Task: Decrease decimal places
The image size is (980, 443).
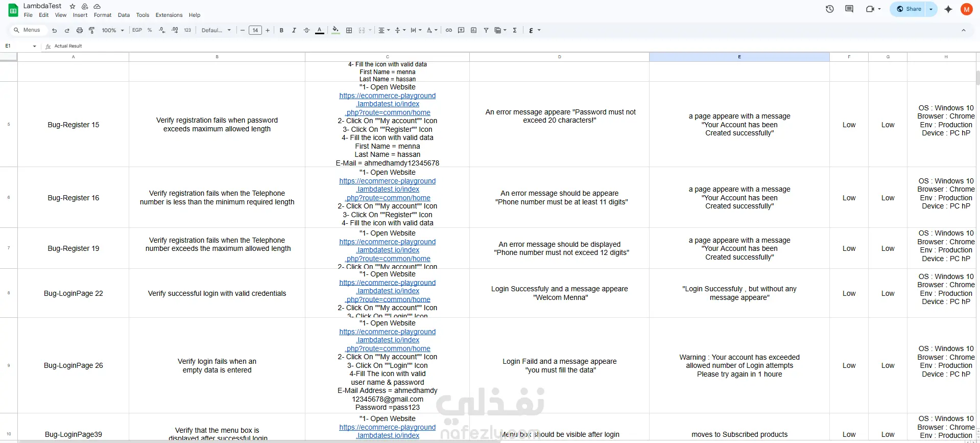Action: pyautogui.click(x=162, y=30)
